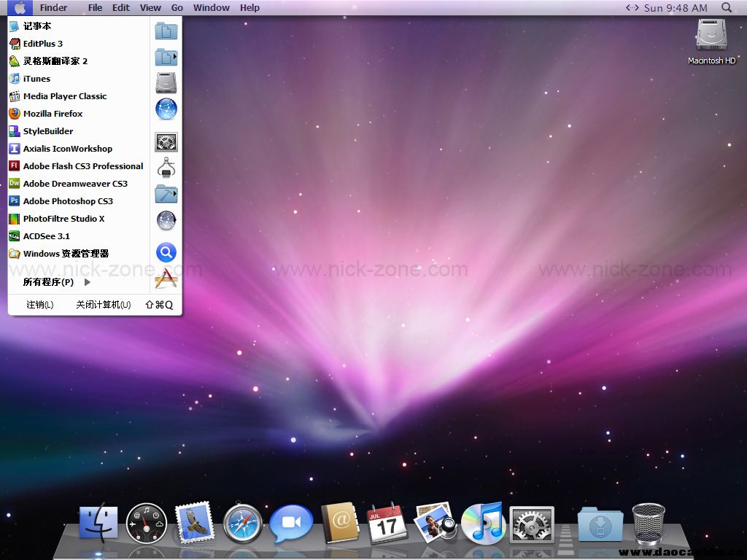
Task: Open Safari from the dock
Action: [243, 523]
